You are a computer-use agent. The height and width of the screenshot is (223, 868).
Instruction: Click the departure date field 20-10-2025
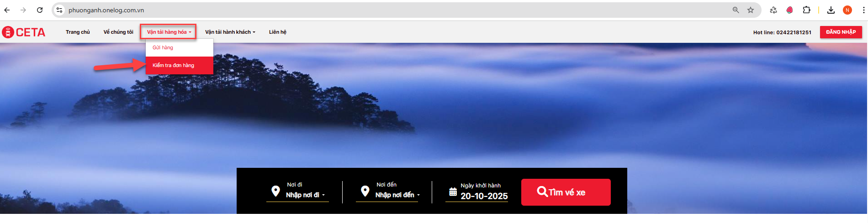point(484,196)
